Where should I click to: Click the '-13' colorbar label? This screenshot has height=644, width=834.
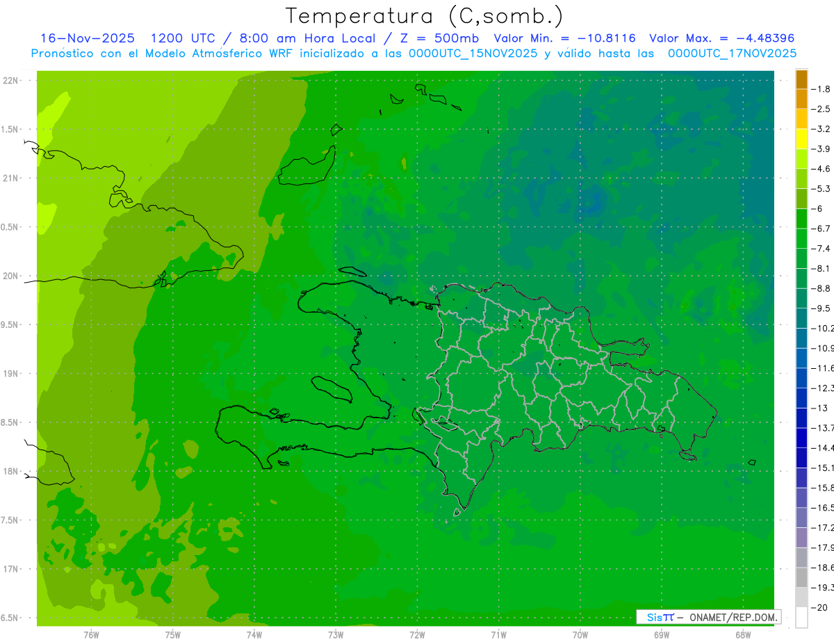[x=819, y=408]
